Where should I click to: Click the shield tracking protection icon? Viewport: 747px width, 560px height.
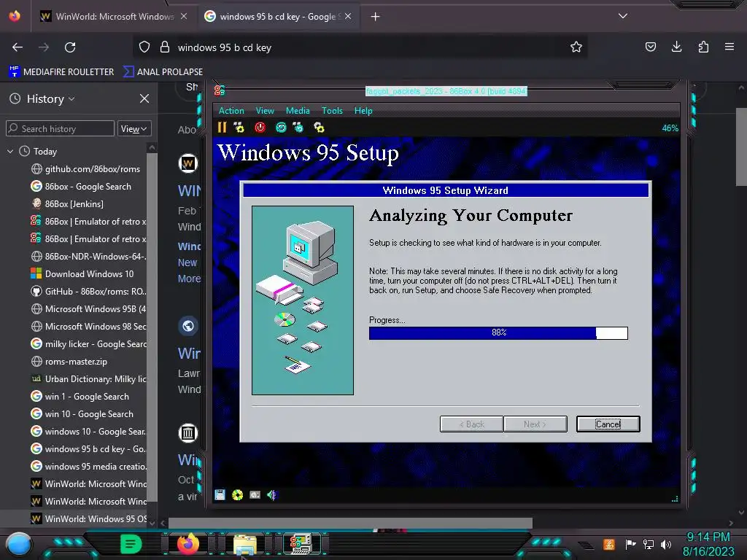tap(144, 47)
